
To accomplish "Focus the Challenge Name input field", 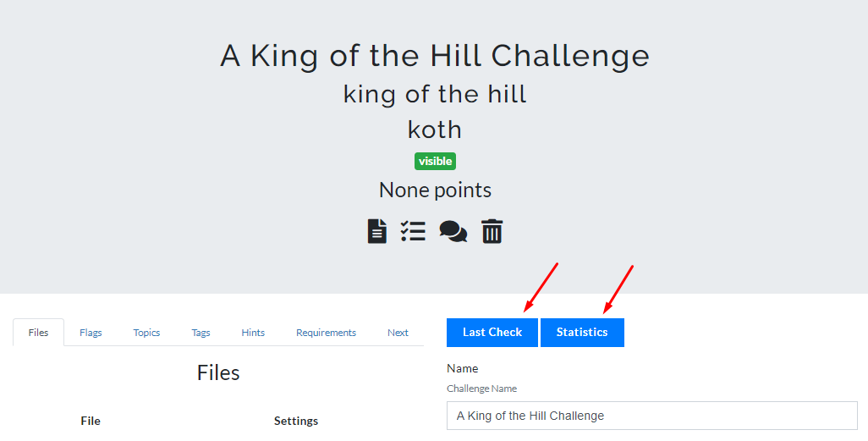I will tap(651, 416).
